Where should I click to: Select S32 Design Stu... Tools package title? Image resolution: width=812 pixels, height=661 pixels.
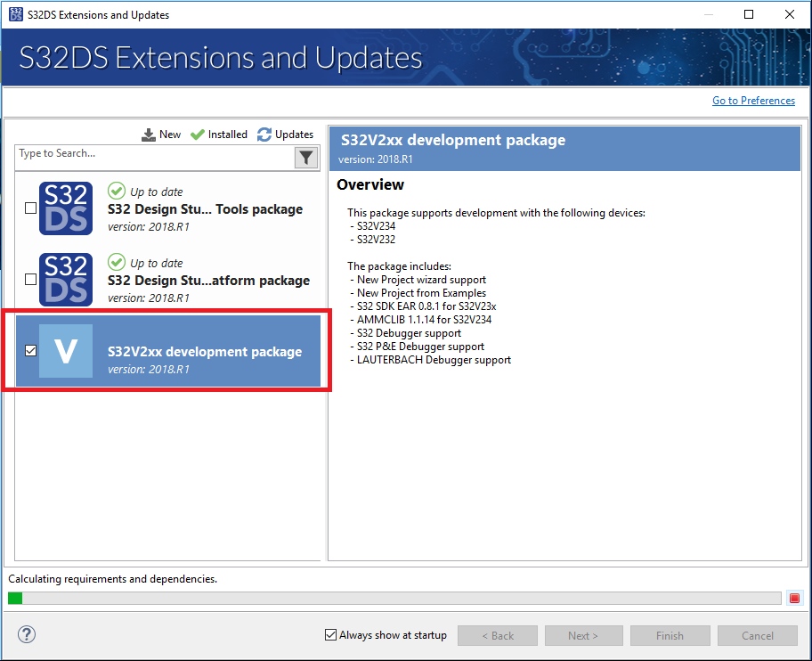pyautogui.click(x=205, y=209)
